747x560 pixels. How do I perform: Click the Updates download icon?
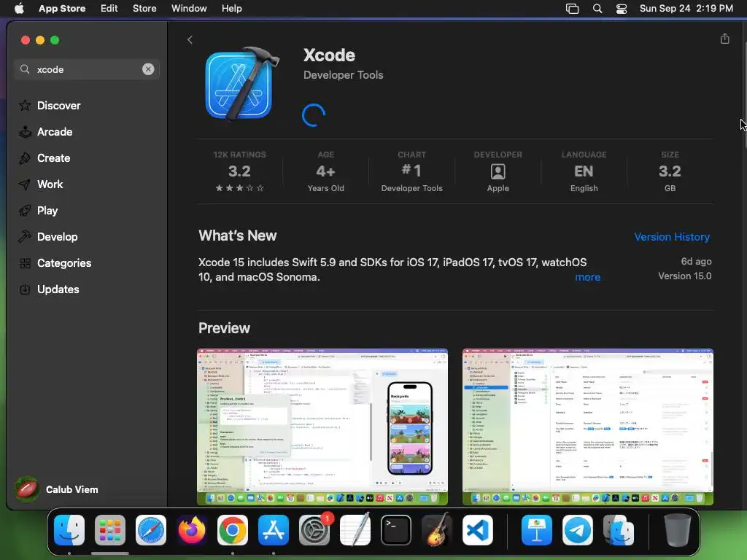pos(25,289)
